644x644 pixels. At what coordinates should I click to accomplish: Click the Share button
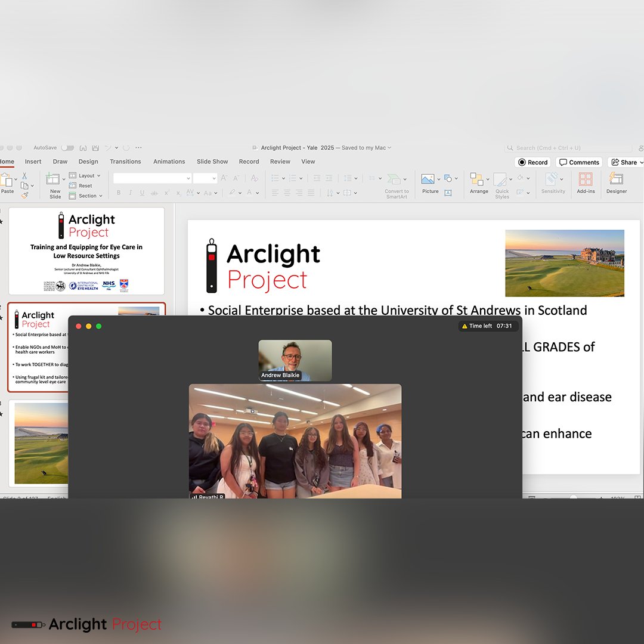[x=626, y=162]
